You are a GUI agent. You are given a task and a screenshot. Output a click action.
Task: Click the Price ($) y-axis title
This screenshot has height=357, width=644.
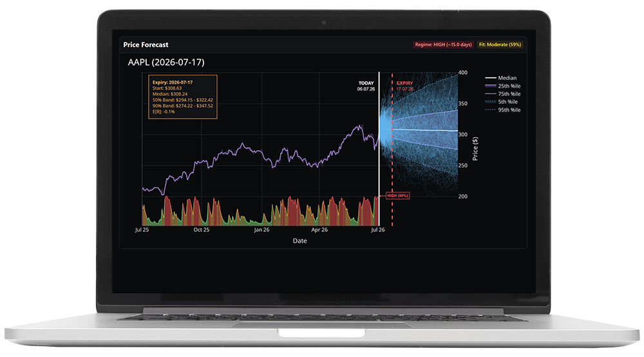pos(475,148)
